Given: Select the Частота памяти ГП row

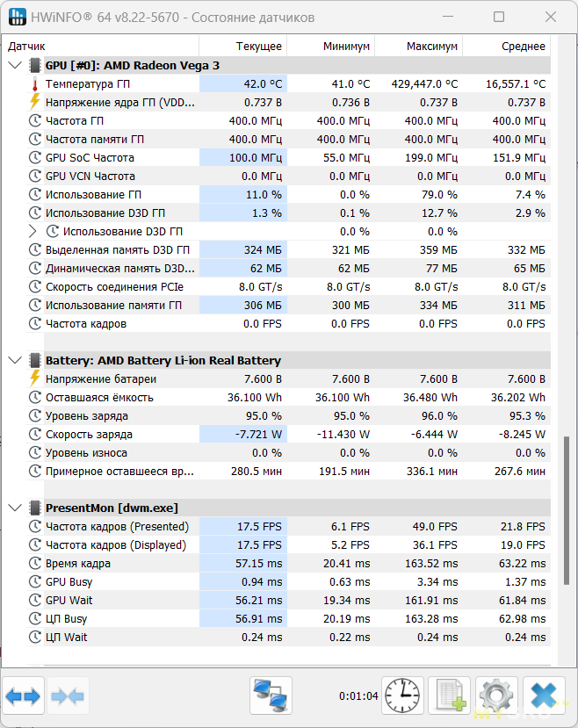Looking at the screenshot, I should point(288,140).
